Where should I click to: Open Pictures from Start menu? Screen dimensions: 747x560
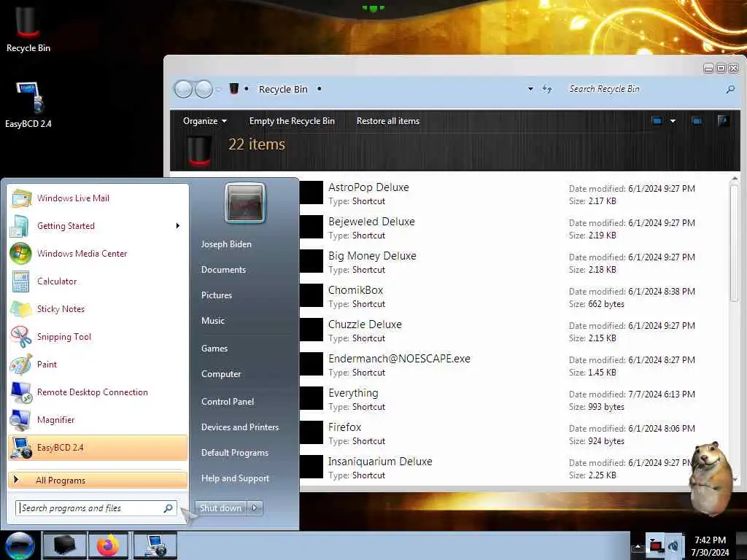(x=217, y=295)
